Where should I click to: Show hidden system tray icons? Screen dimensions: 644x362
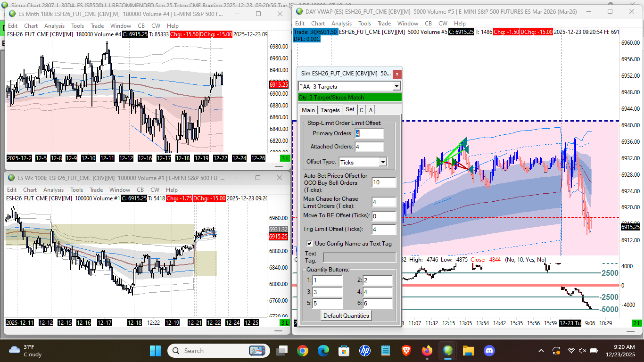(542, 351)
